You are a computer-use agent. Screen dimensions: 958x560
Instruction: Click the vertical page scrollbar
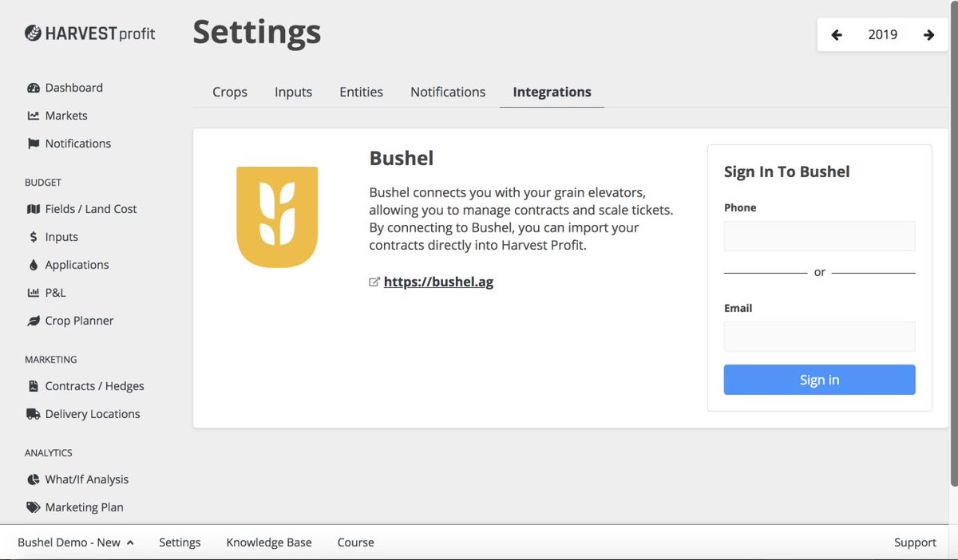954,243
